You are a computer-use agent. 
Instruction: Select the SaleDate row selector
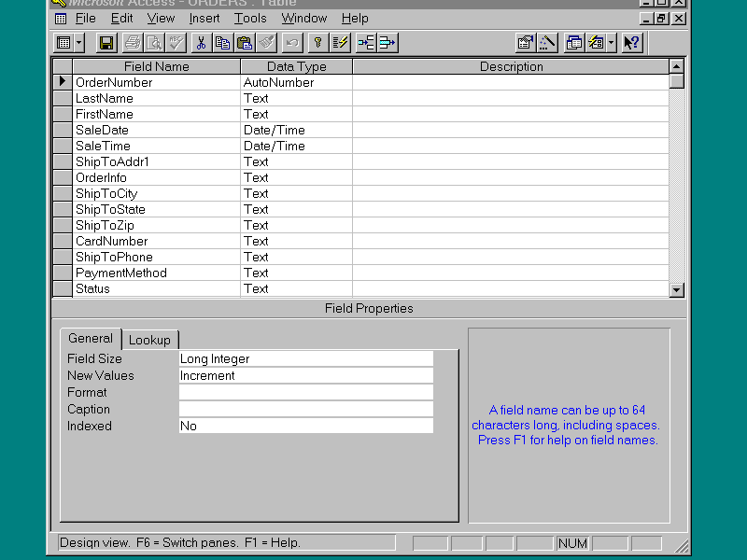pyautogui.click(x=62, y=130)
